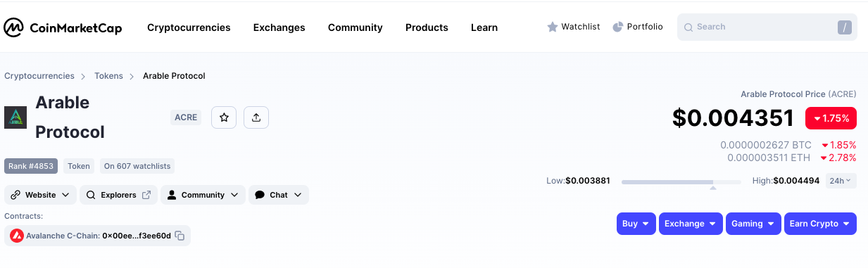Click the -1.75% price change badge
The height and width of the screenshot is (268, 868).
(831, 118)
